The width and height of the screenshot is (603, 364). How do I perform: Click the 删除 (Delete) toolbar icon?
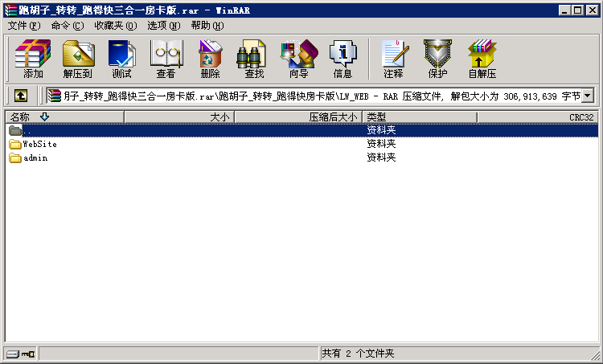coord(210,59)
